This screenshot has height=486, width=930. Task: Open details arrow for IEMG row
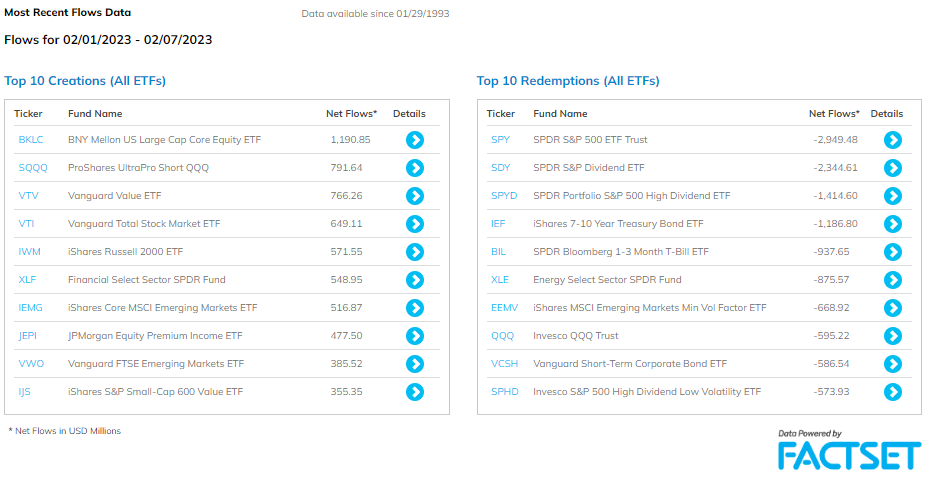pyautogui.click(x=415, y=307)
